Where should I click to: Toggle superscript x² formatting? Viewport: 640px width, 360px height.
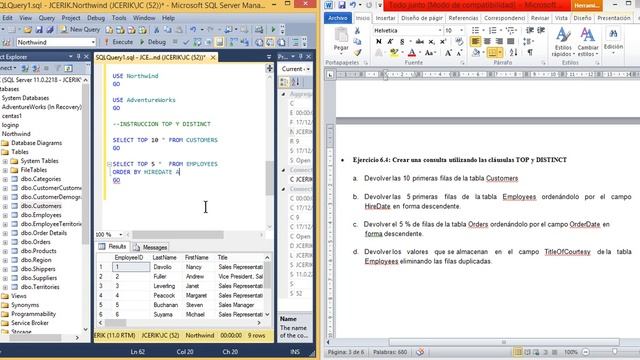point(443,41)
